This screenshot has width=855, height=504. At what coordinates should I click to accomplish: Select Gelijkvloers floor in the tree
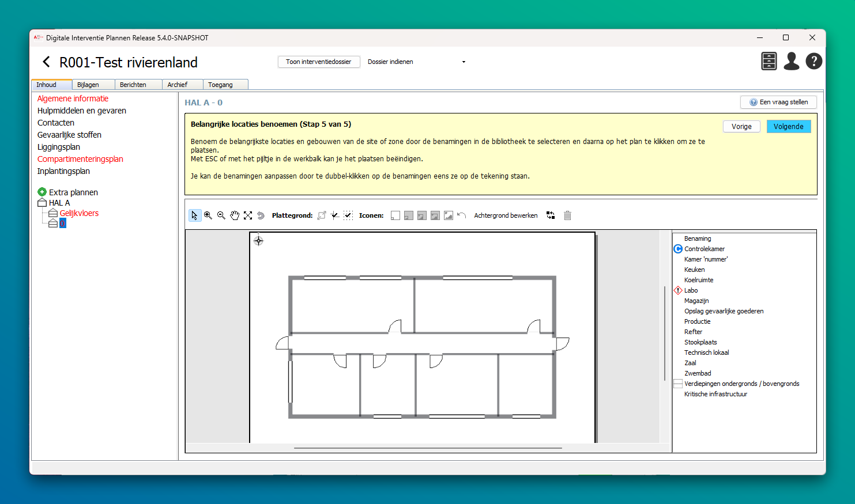79,213
